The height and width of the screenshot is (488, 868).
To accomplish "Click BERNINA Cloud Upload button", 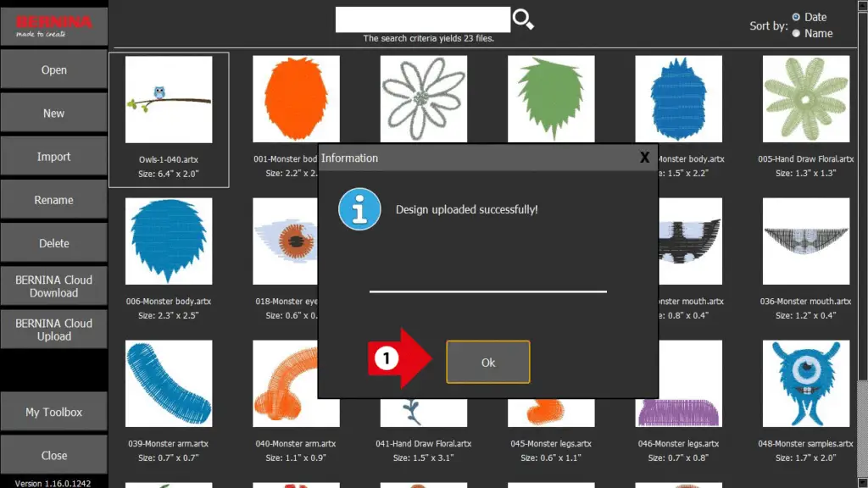I will tap(54, 330).
